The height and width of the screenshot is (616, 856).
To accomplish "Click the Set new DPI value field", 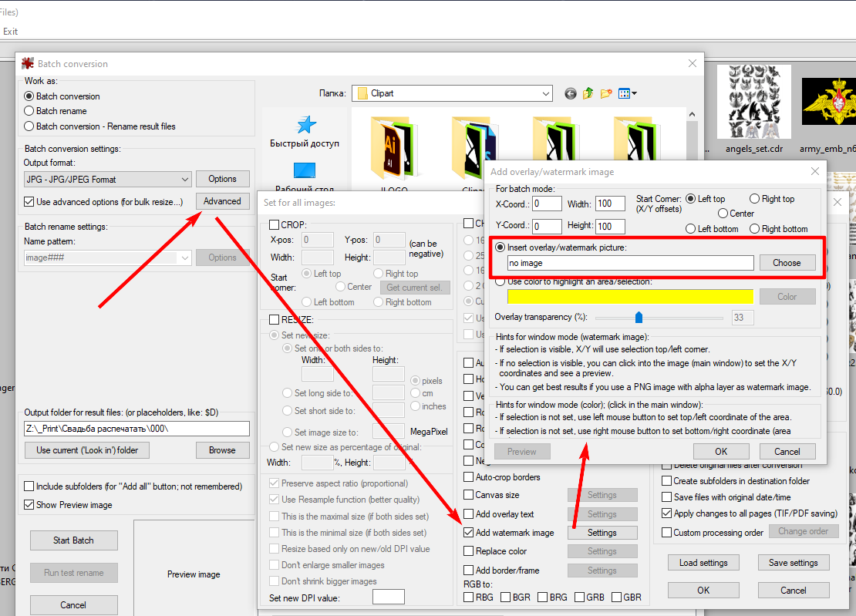I will click(x=388, y=597).
